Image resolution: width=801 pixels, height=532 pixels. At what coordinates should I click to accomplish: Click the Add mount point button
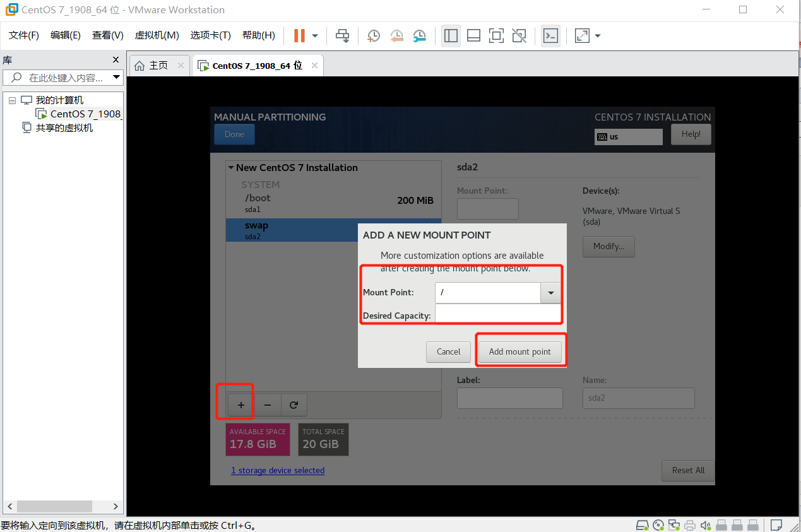point(519,352)
